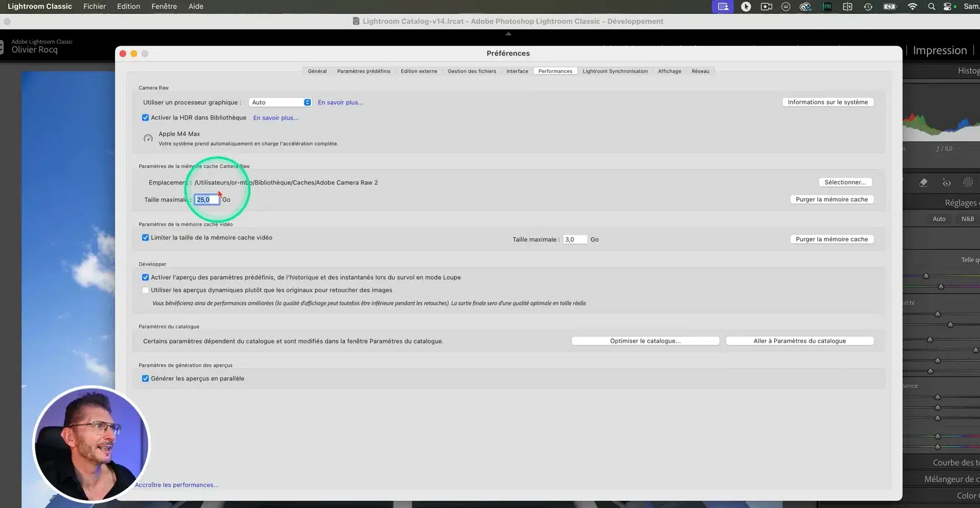The width and height of the screenshot is (980, 508).
Task: Click the topmost slider handle in Réglages panel
Action: [x=926, y=276]
